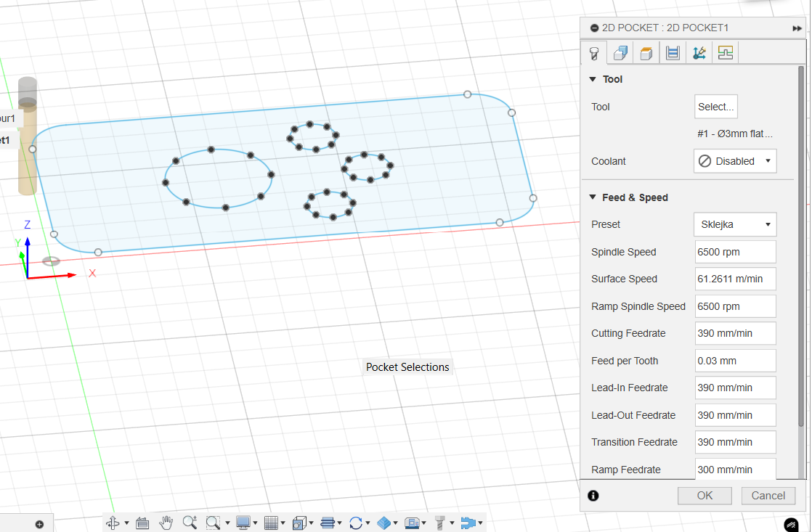Activate the Orbit tool

pyautogui.click(x=113, y=523)
